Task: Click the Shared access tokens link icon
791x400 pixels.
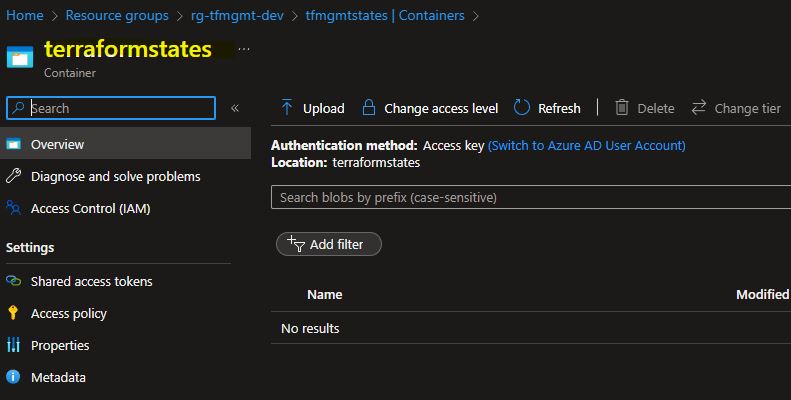Action: point(14,281)
